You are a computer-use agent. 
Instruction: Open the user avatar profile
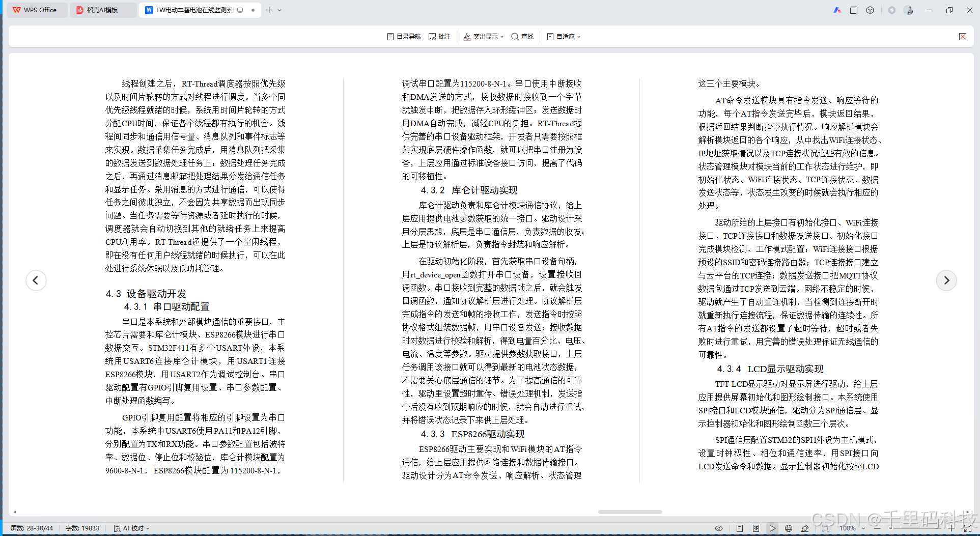pos(909,10)
